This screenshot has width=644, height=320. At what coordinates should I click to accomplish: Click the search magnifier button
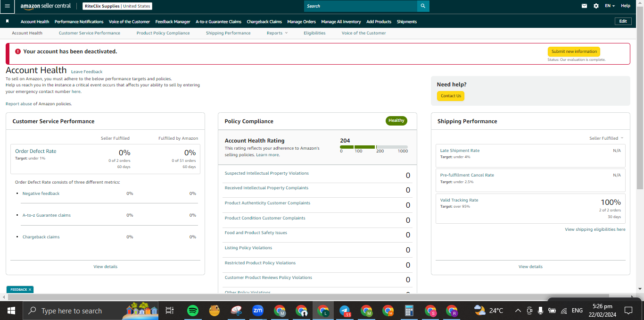(x=423, y=6)
